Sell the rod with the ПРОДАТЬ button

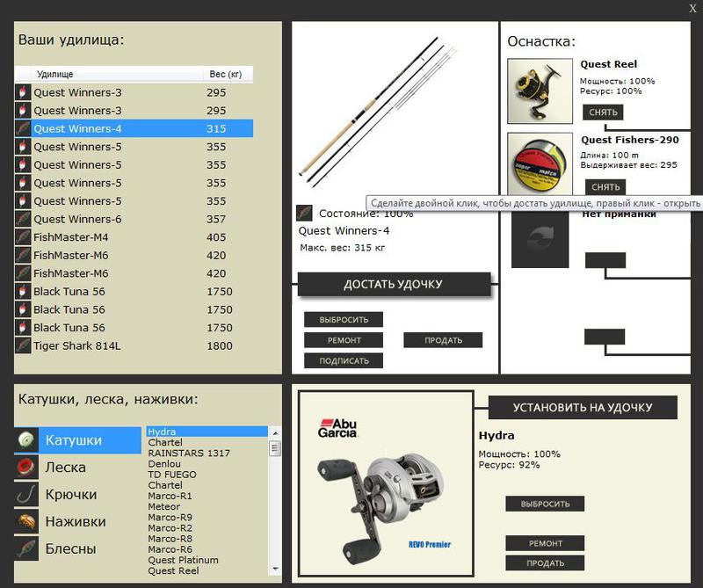443,340
